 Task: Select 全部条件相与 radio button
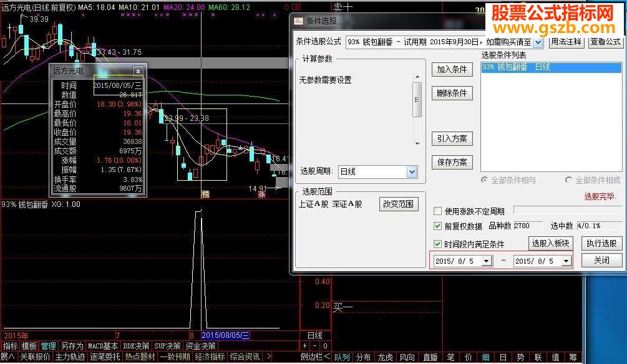click(x=484, y=180)
